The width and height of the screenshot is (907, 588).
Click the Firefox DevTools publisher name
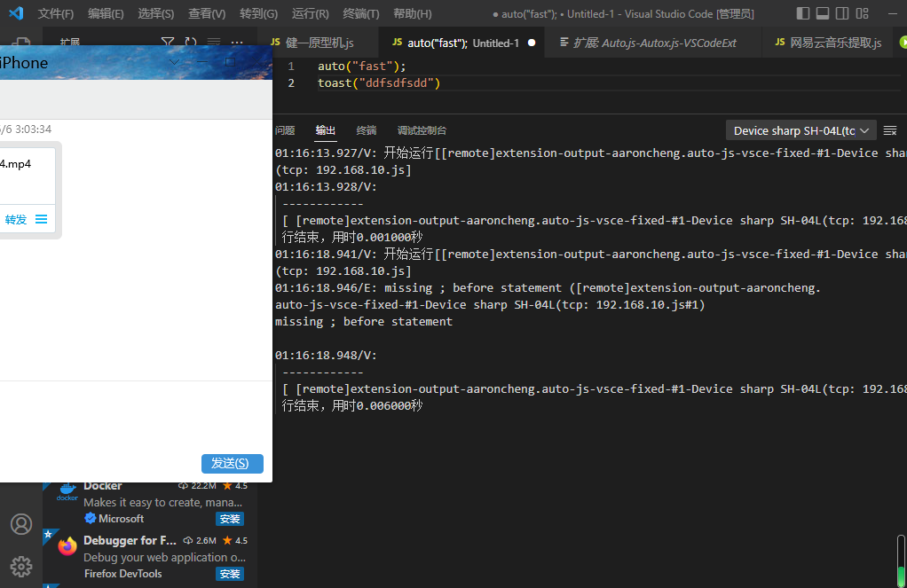122,574
